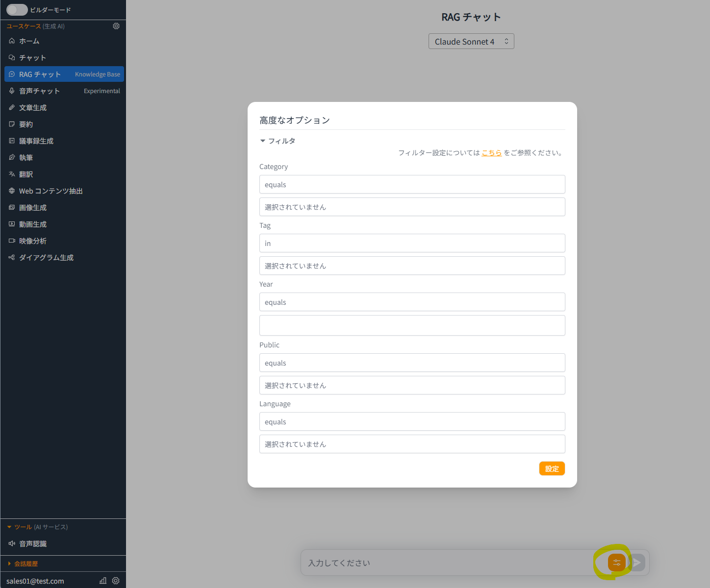Click the 音声認識 speaker icon
Image resolution: width=710 pixels, height=588 pixels.
[12, 544]
